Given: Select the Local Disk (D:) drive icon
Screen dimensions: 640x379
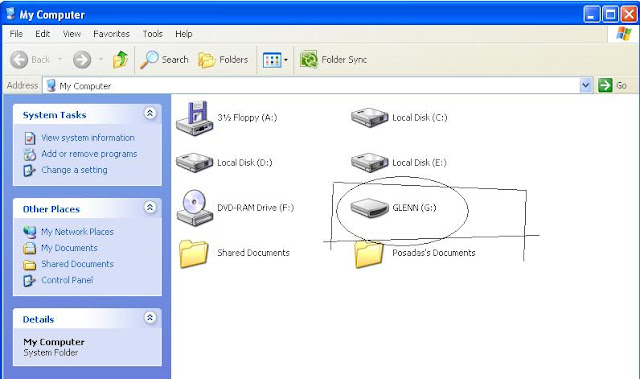Looking at the screenshot, I should pyautogui.click(x=195, y=163).
